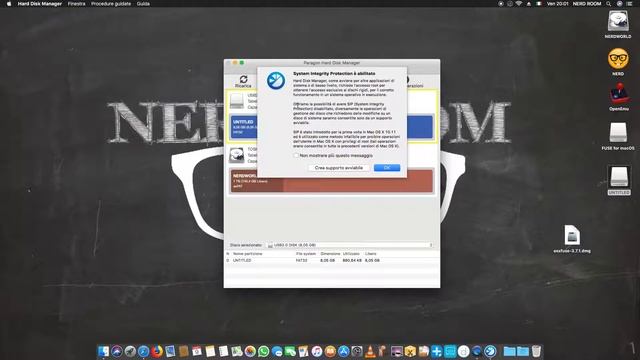Check Non mostrare più questo messaggio
Image resolution: width=640 pixels, height=360 pixels.
[x=296, y=156]
